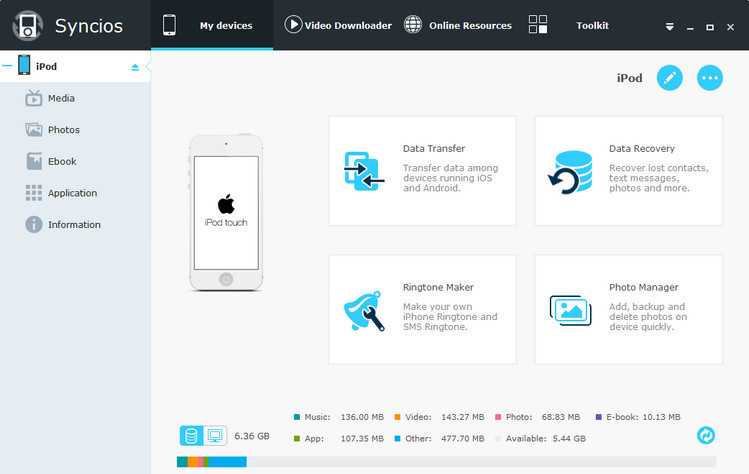This screenshot has width=749, height=474.
Task: Click the Photos picture icon
Action: (x=33, y=129)
